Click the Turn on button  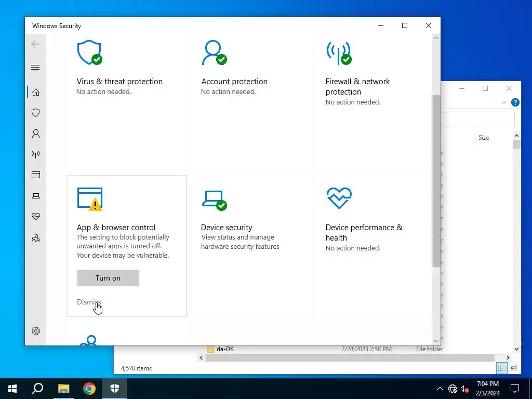coord(108,278)
